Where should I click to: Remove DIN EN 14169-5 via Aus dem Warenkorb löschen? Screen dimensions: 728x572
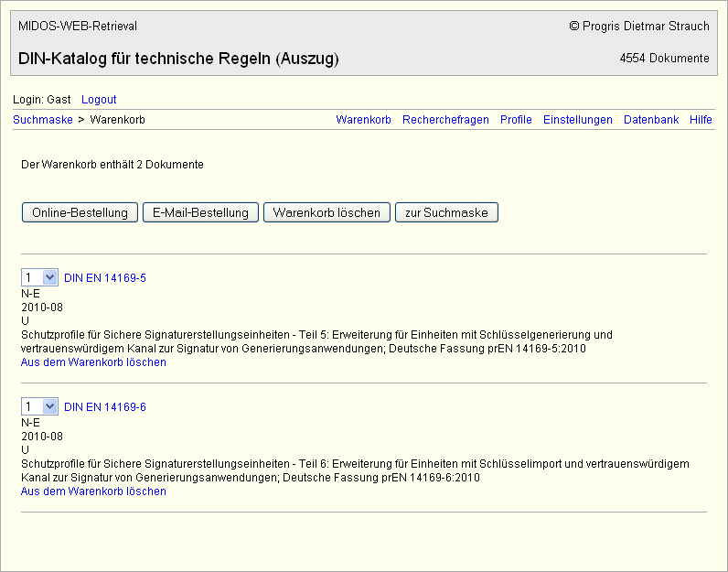pyautogui.click(x=93, y=362)
